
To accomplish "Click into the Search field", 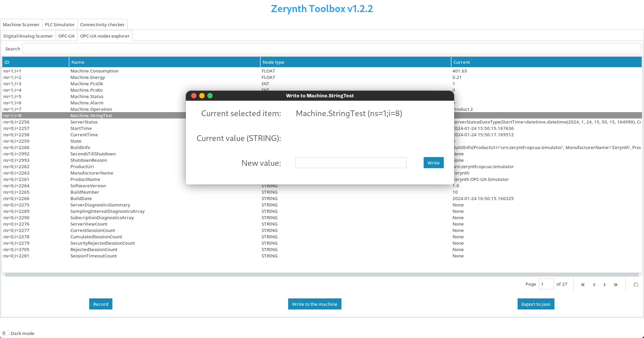I will point(331,49).
